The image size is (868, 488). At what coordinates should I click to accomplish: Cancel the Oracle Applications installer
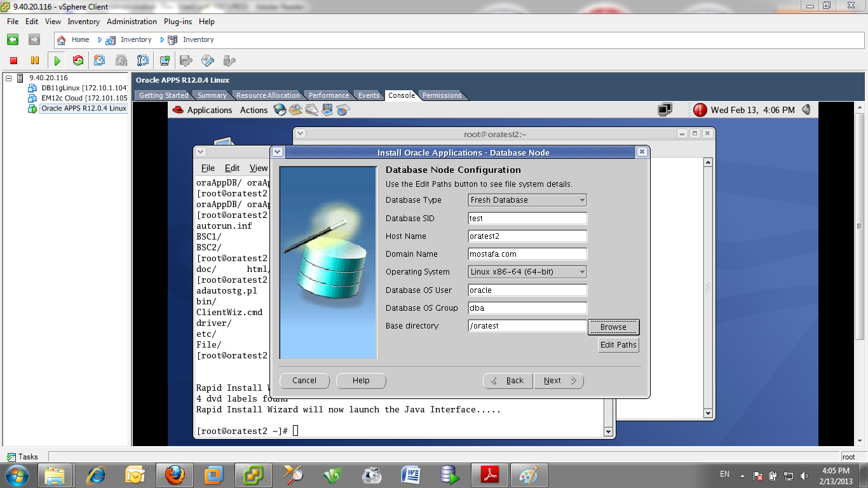304,381
